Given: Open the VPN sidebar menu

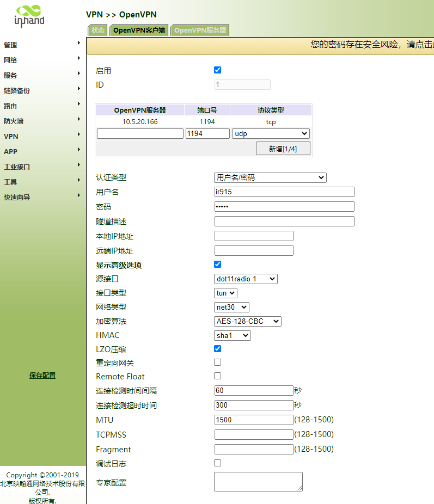Looking at the screenshot, I should pos(42,136).
